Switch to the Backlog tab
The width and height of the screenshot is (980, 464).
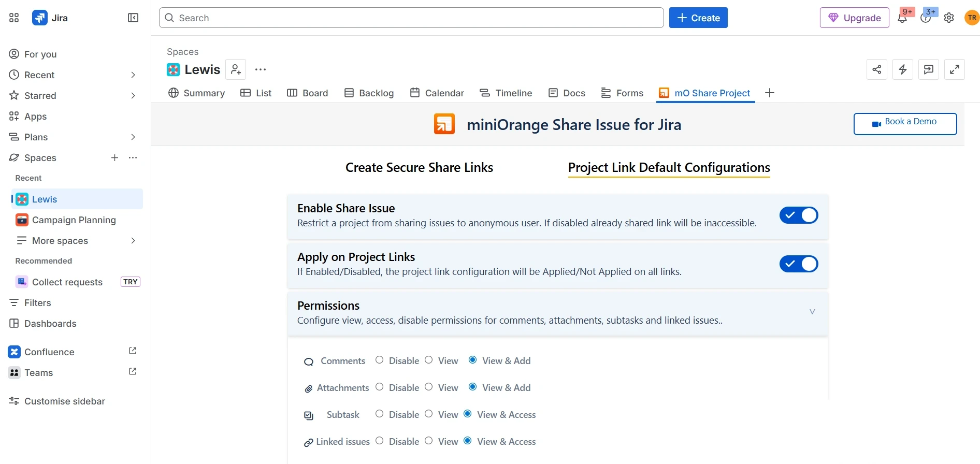(x=369, y=93)
